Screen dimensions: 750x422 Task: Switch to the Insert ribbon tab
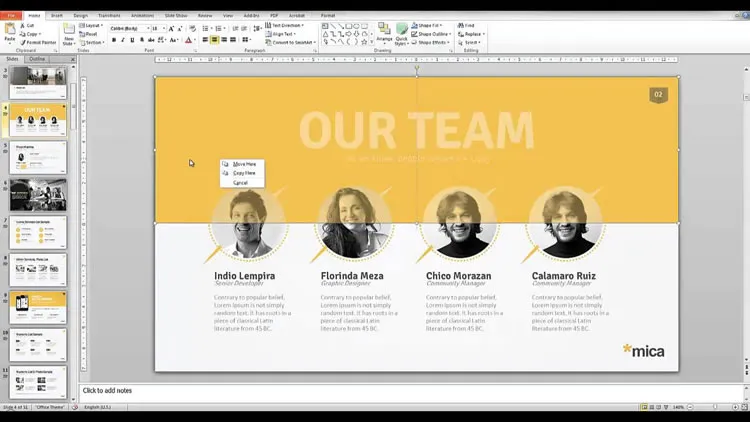pos(56,15)
